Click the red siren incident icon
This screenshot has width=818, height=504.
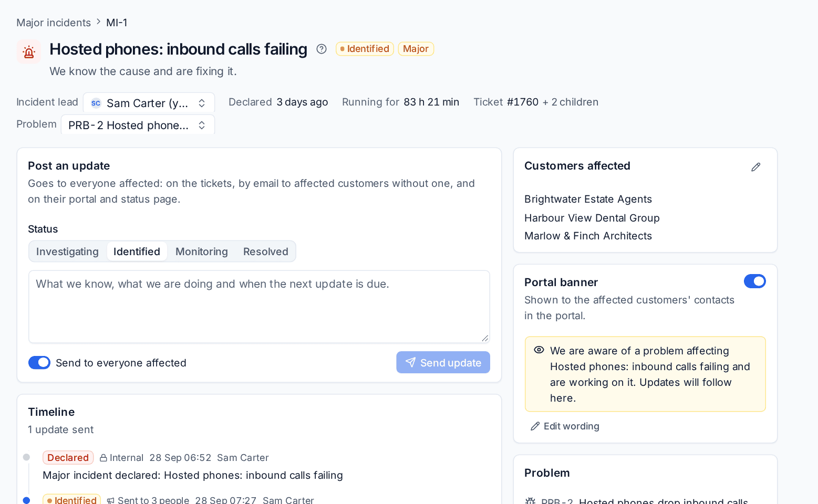29,51
